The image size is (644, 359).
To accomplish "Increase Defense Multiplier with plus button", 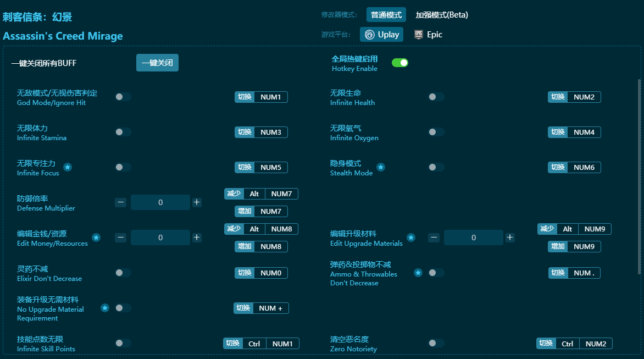I will coord(197,202).
